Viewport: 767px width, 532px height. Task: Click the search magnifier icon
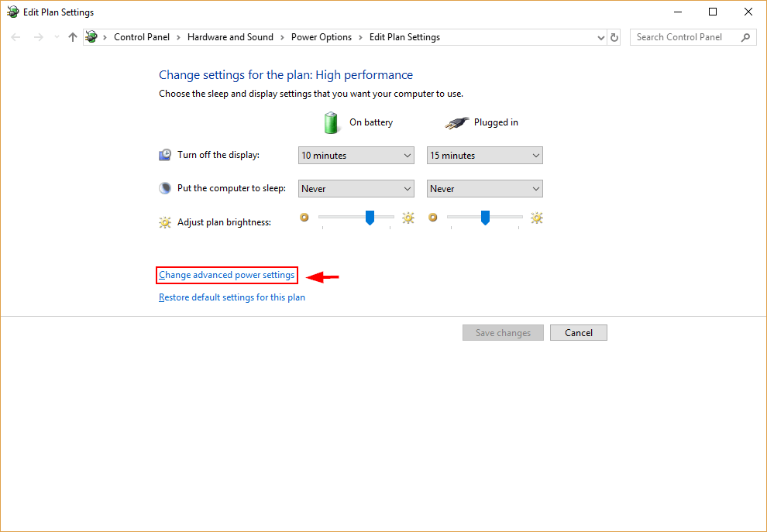745,37
